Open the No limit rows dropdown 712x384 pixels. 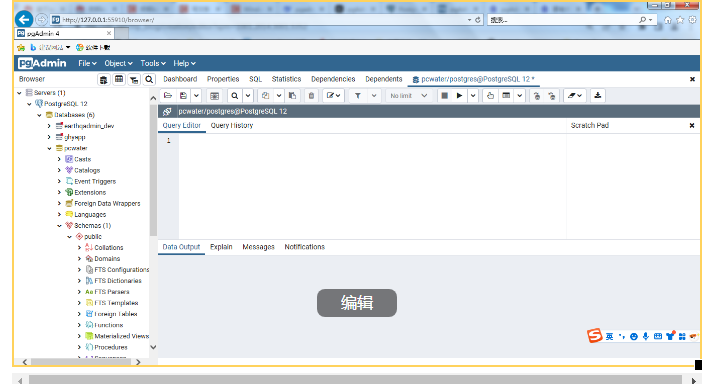[408, 96]
